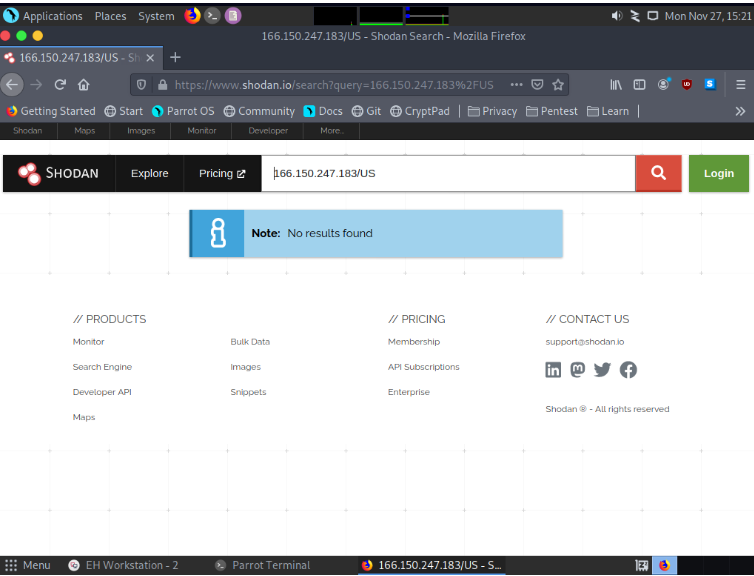Open Shodan's Facebook page icon
754x576 pixels.
click(x=628, y=370)
